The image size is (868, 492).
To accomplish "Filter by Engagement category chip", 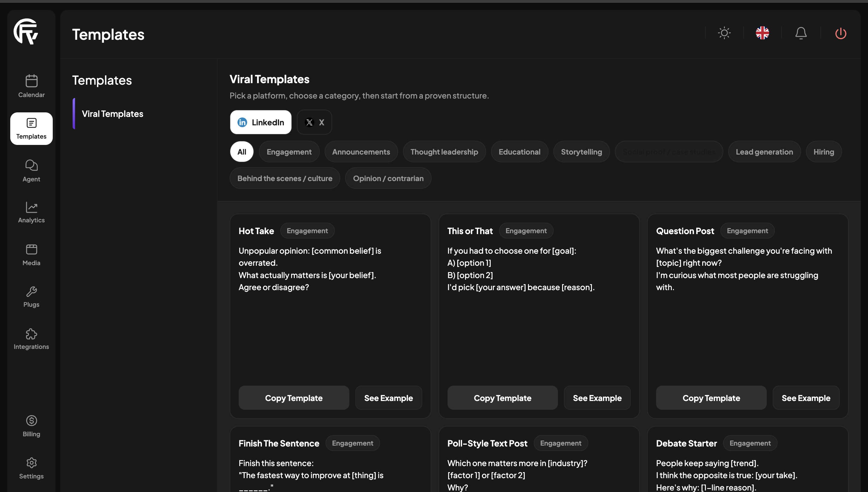I will click(x=289, y=152).
